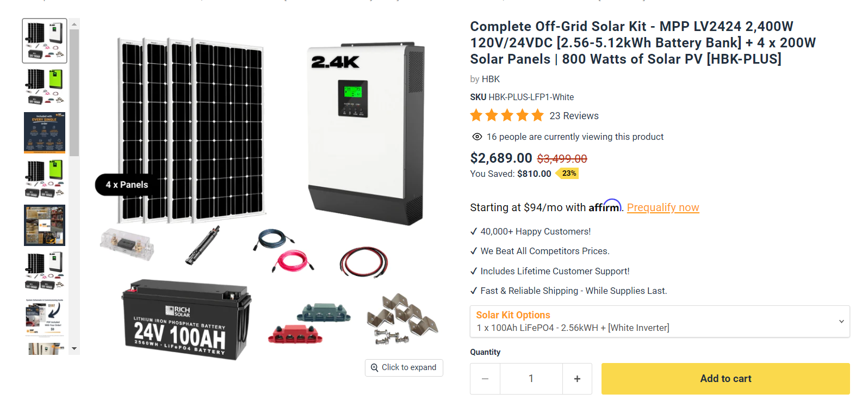Click the Click to expand button
Viewport: 868px width, 406px height.
tap(404, 367)
